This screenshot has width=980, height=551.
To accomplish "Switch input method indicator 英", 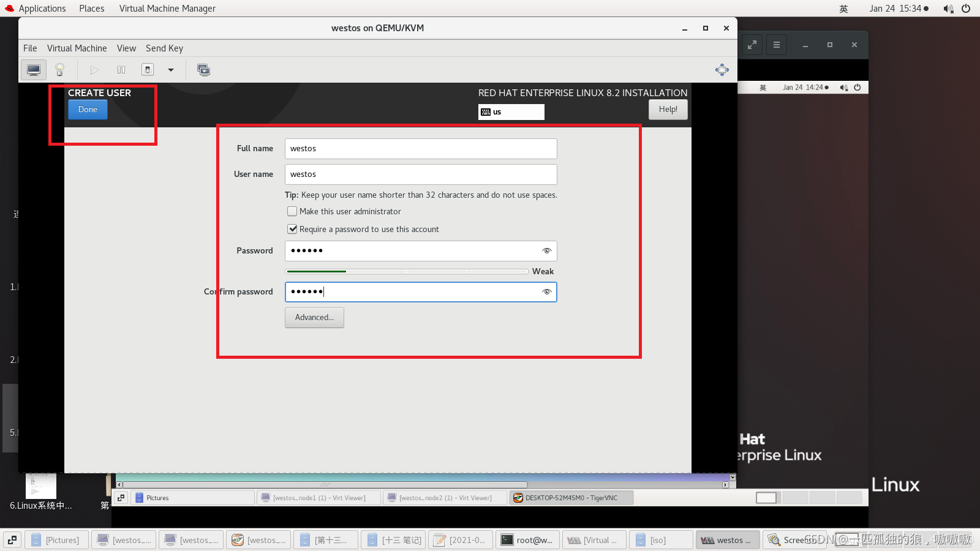I will click(843, 9).
